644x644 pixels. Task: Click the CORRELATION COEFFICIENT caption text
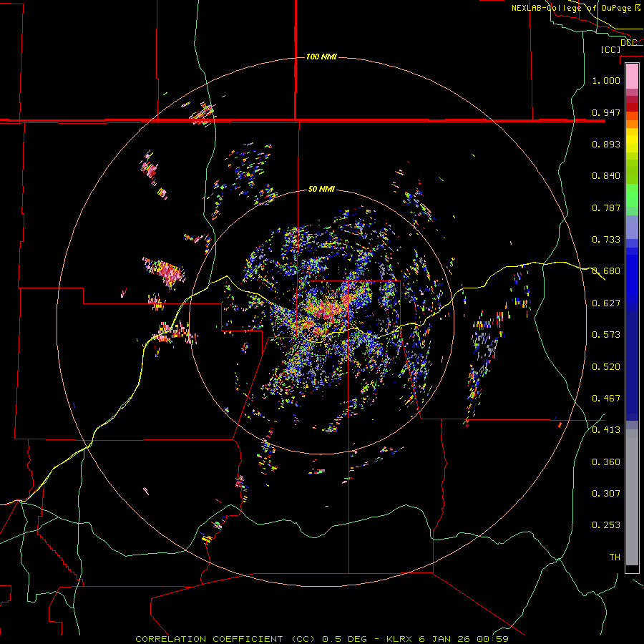click(209, 639)
